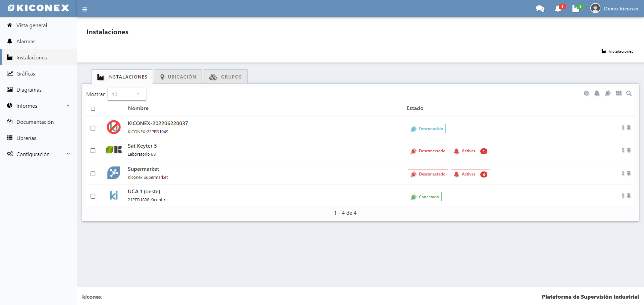Expand the Informes sidebar menu
Screen dimensions: 644x305
38,106
